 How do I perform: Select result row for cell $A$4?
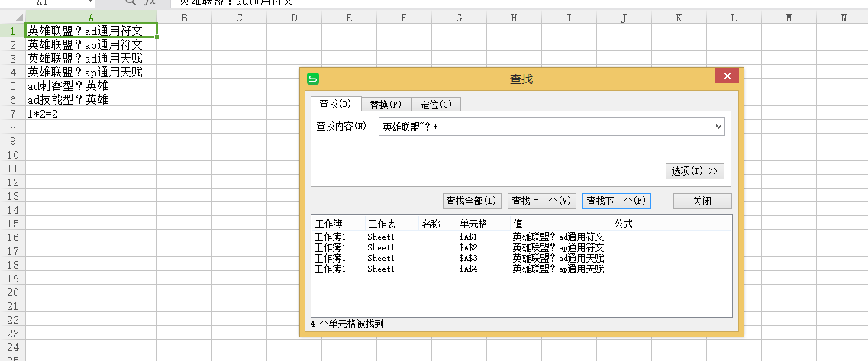521,269
